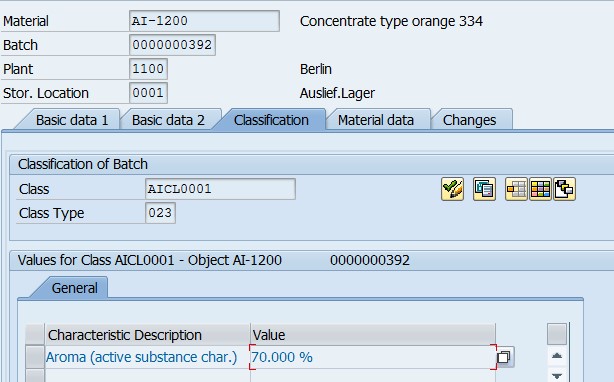Click the select-all corner of values table
614x382 pixels.
tap(35, 335)
